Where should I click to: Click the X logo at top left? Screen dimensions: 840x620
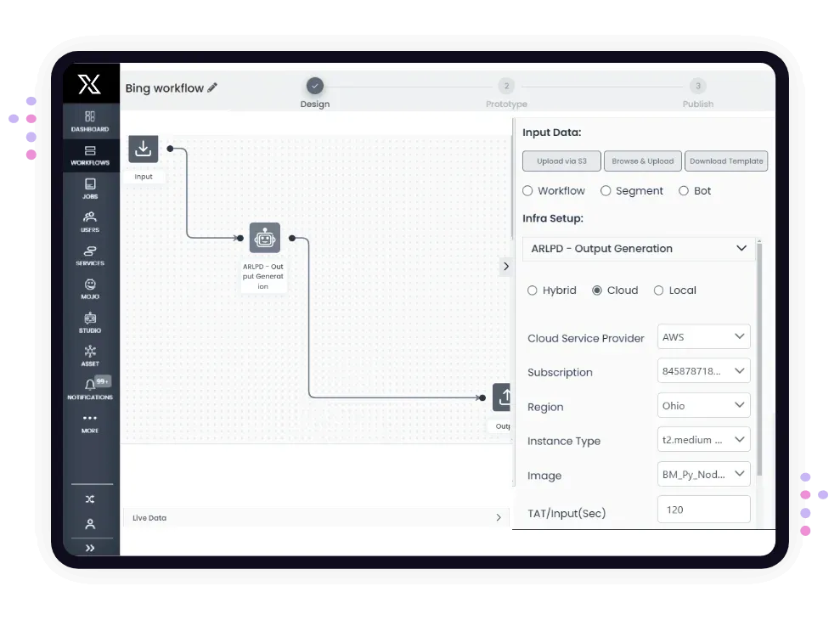(x=89, y=84)
